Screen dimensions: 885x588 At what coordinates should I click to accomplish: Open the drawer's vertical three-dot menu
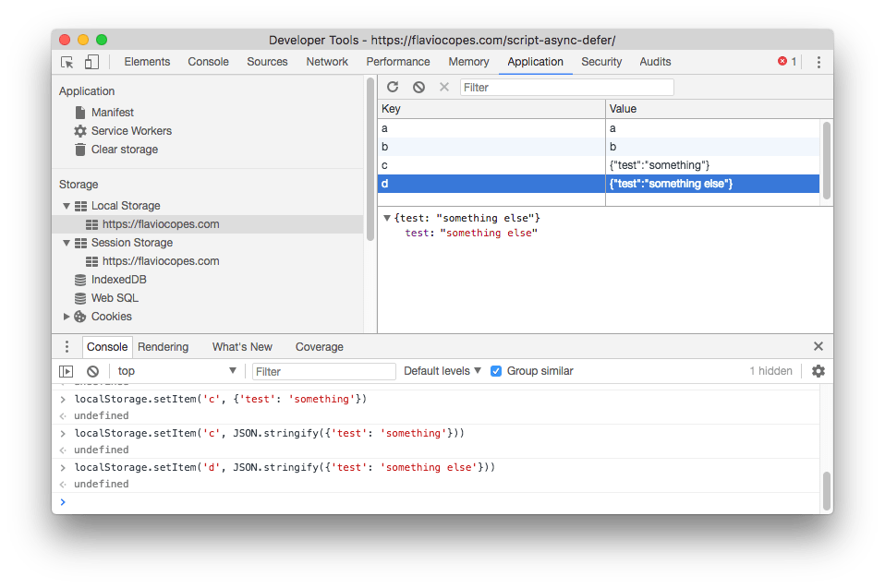click(x=66, y=346)
